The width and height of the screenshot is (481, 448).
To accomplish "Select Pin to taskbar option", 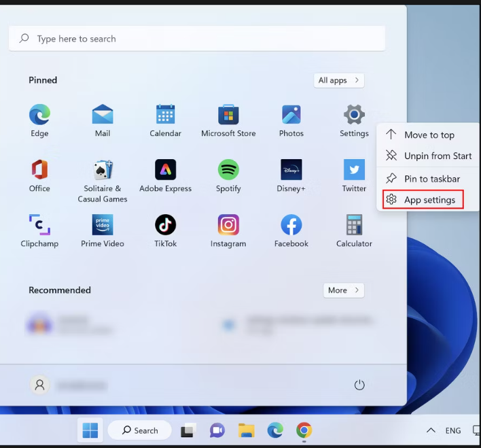I will [x=428, y=179].
